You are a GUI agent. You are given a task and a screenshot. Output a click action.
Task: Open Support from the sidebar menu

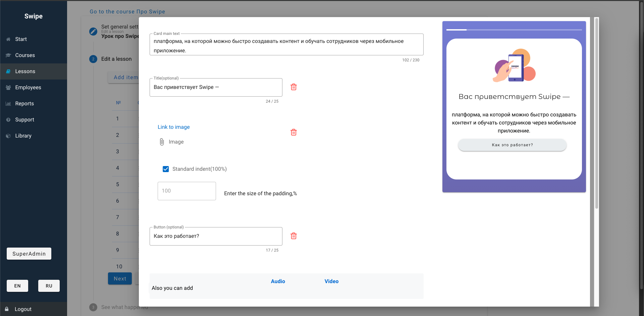point(24,120)
